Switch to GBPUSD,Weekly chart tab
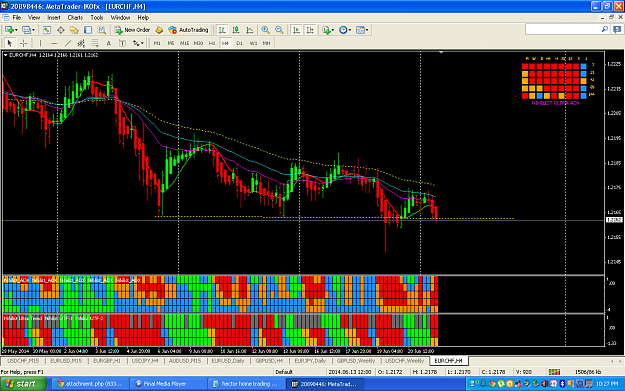The image size is (625, 391). [356, 361]
